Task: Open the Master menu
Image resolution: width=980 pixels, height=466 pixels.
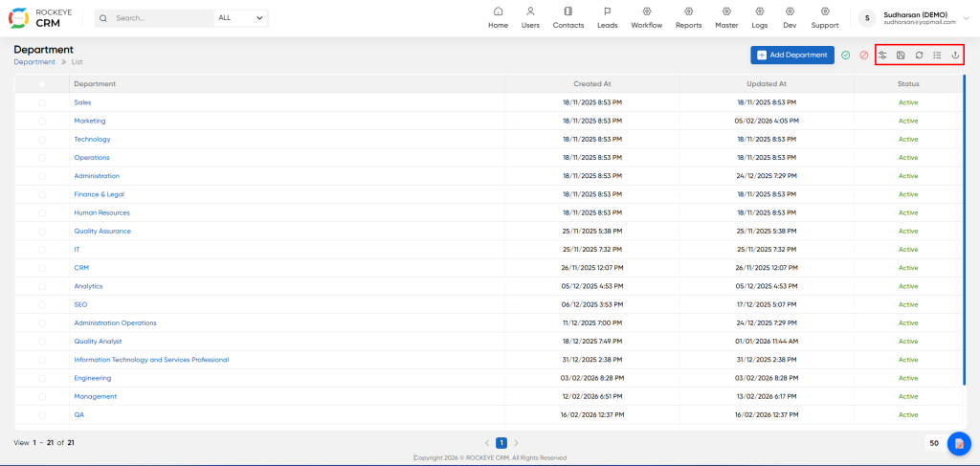Action: click(x=726, y=18)
